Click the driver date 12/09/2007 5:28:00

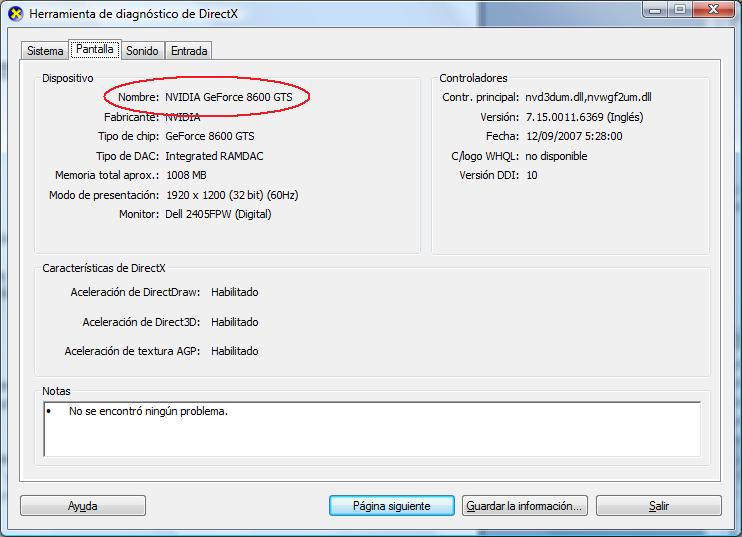[574, 136]
